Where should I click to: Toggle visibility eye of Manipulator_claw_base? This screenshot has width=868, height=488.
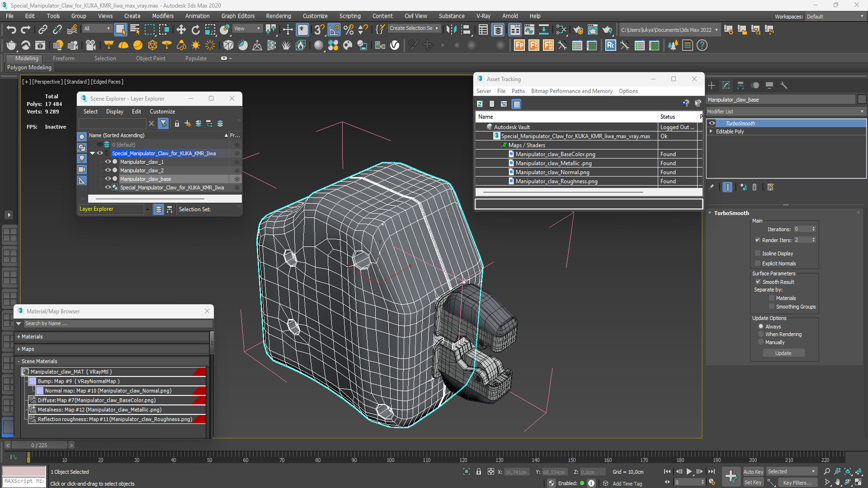tap(108, 179)
